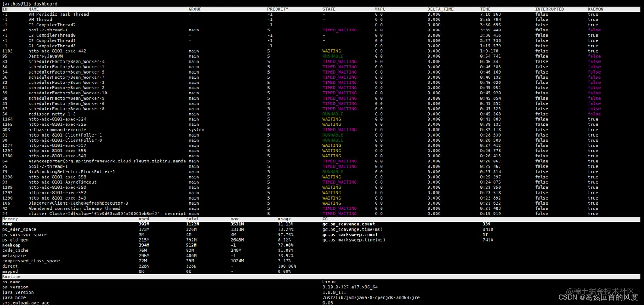Select the 'cluster-ClusterId{value=...' thread name
The image size is (644, 305).
pos(107,214)
